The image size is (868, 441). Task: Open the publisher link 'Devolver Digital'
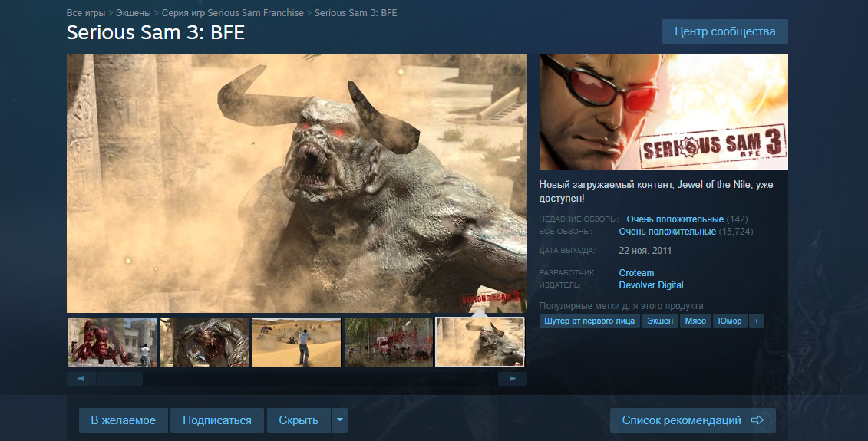pos(651,285)
